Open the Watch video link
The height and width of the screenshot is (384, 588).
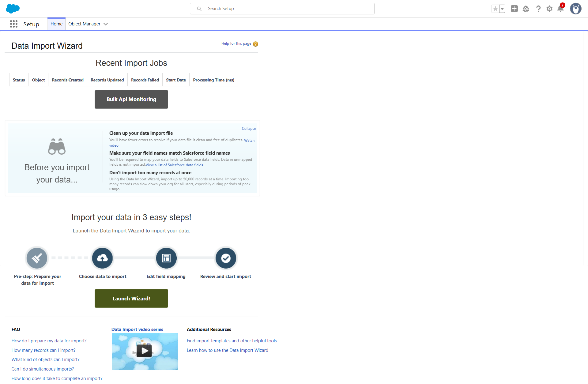click(x=249, y=140)
